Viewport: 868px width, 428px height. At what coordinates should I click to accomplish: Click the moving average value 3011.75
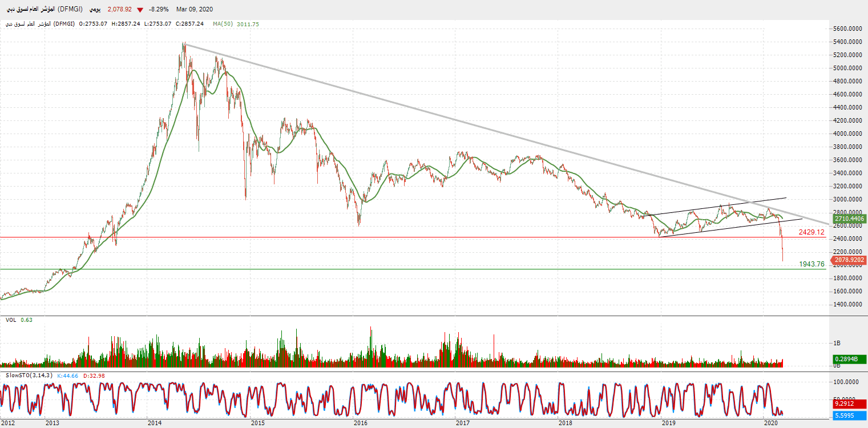point(247,24)
